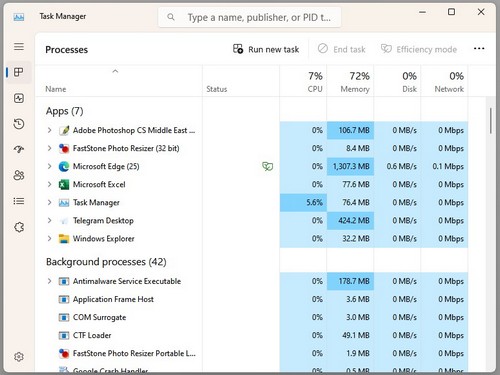
Task: Click the Microsoft Excel process icon
Action: (x=64, y=184)
